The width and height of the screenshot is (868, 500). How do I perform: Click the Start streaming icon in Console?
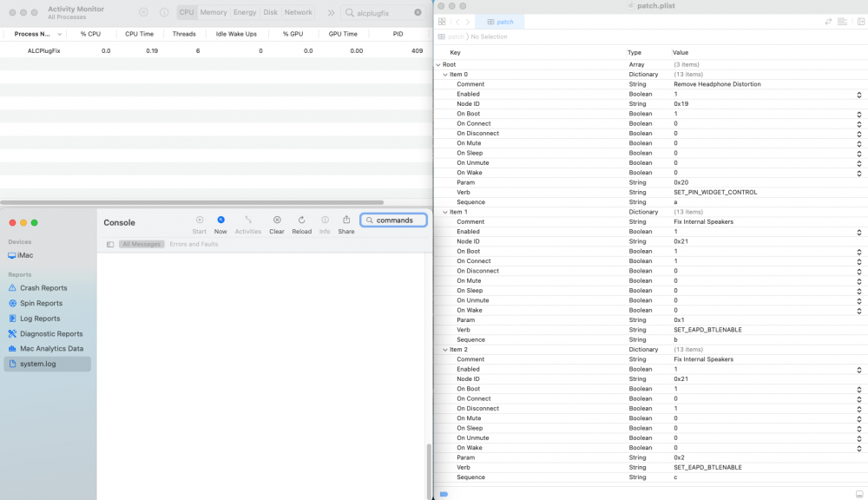point(200,220)
